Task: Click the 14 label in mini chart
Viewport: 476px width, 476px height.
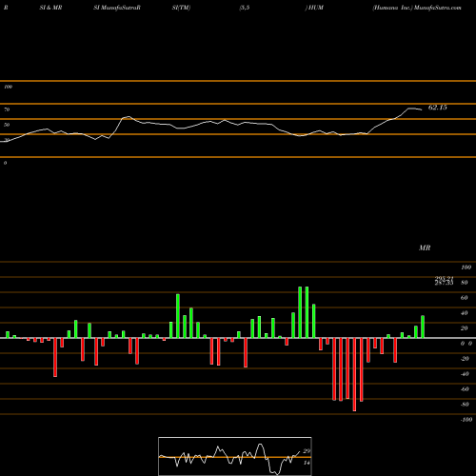Action: coord(307,463)
